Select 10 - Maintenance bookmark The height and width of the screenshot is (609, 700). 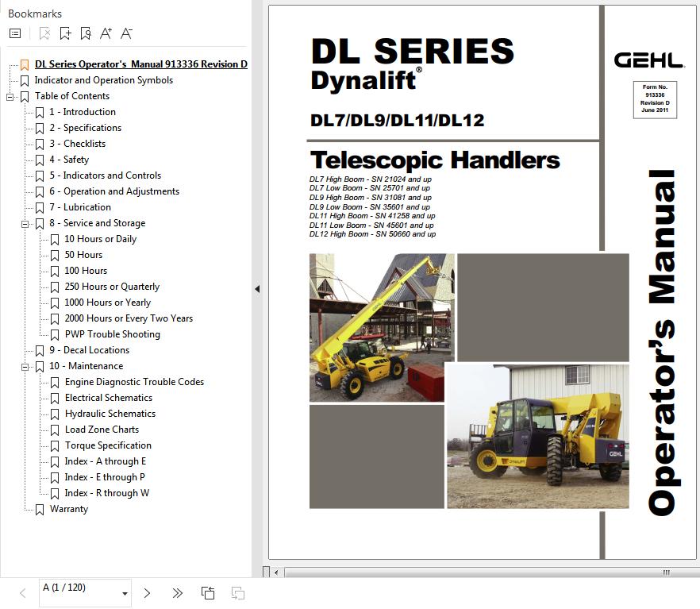click(x=87, y=366)
